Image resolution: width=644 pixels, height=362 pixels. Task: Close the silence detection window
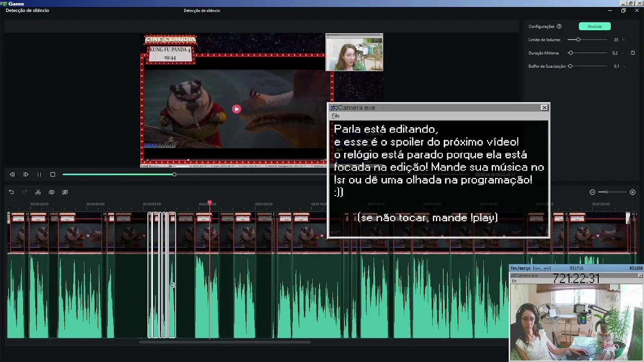[x=637, y=11]
